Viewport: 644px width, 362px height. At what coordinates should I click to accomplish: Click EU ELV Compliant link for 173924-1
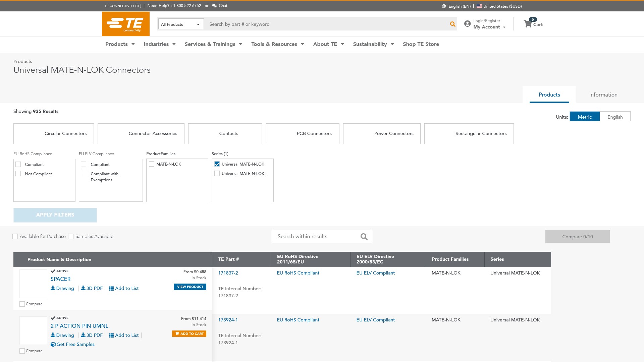coord(376,320)
